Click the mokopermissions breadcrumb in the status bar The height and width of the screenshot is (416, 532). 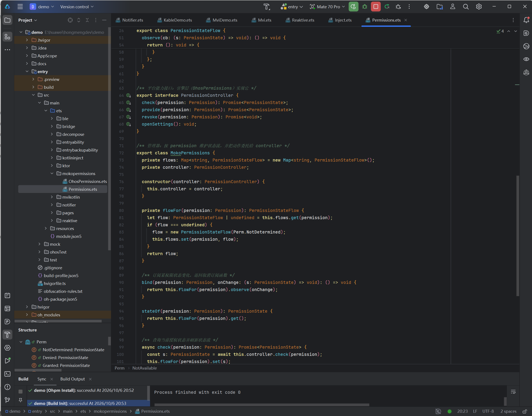pos(110,411)
